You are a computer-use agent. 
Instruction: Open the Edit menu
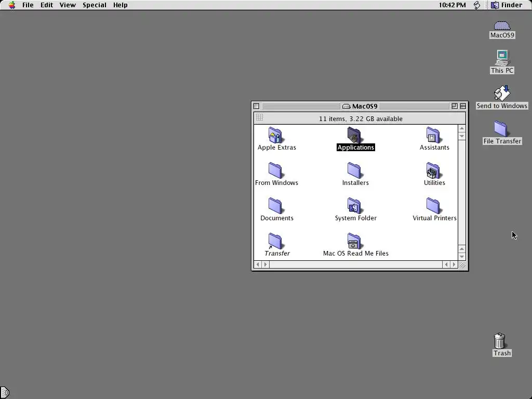(x=46, y=5)
